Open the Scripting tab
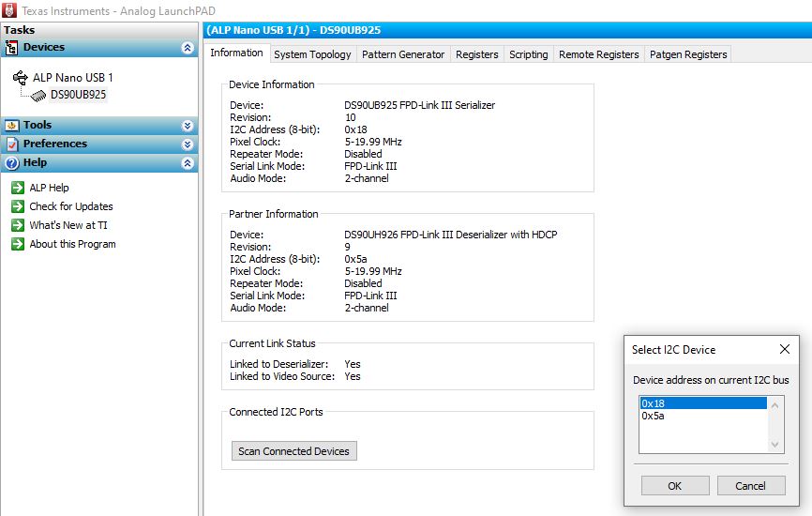Image resolution: width=812 pixels, height=516 pixels. click(528, 54)
